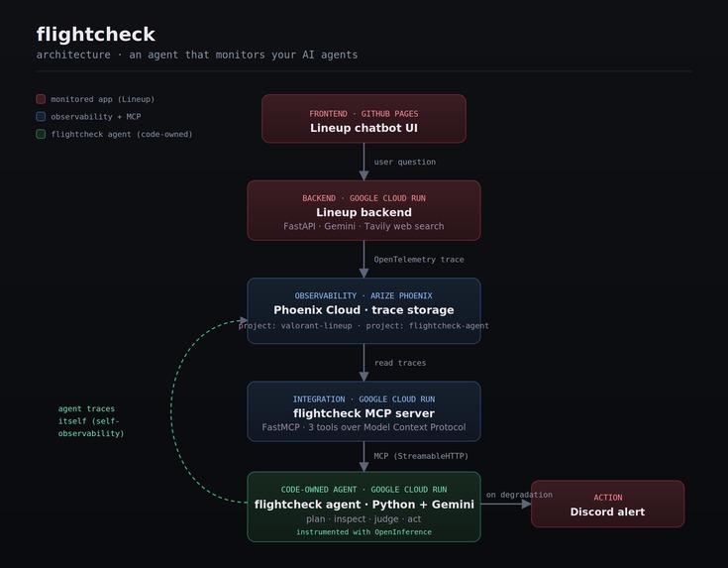Click 'instrumented with OpenInference' text
728x568 pixels.
[x=364, y=531]
